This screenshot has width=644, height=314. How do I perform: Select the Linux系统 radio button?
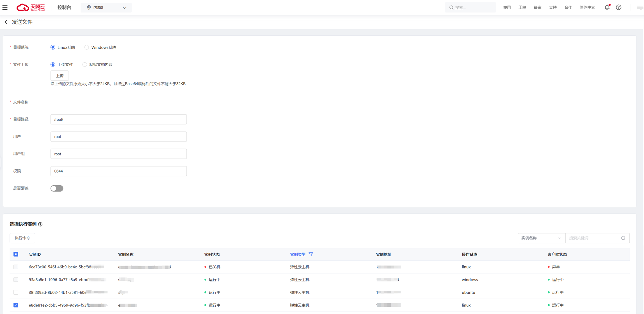[53, 47]
